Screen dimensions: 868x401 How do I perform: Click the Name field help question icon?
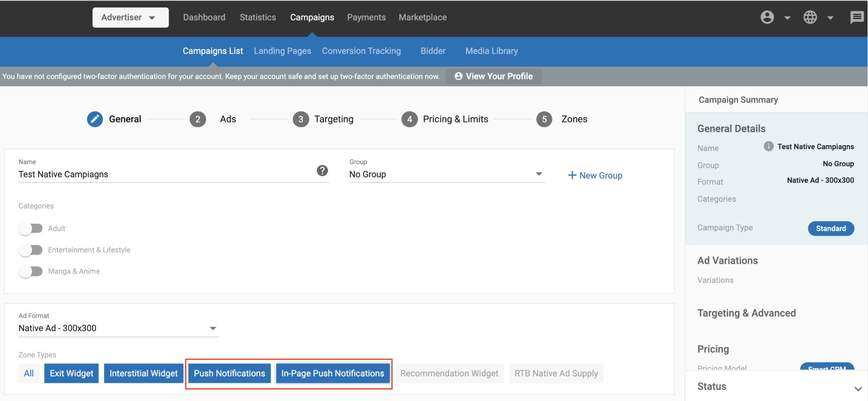tap(322, 171)
